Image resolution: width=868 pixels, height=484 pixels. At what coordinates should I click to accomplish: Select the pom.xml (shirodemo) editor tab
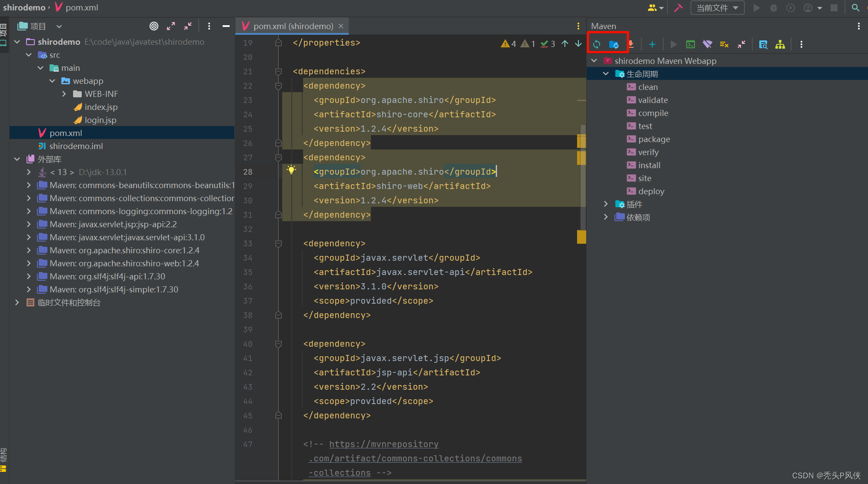pyautogui.click(x=293, y=26)
